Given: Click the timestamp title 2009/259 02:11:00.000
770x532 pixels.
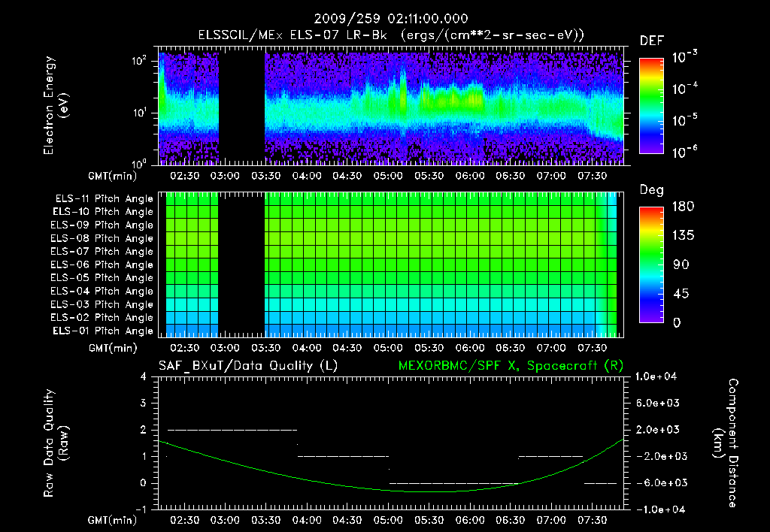Looking at the screenshot, I should pyautogui.click(x=391, y=19).
